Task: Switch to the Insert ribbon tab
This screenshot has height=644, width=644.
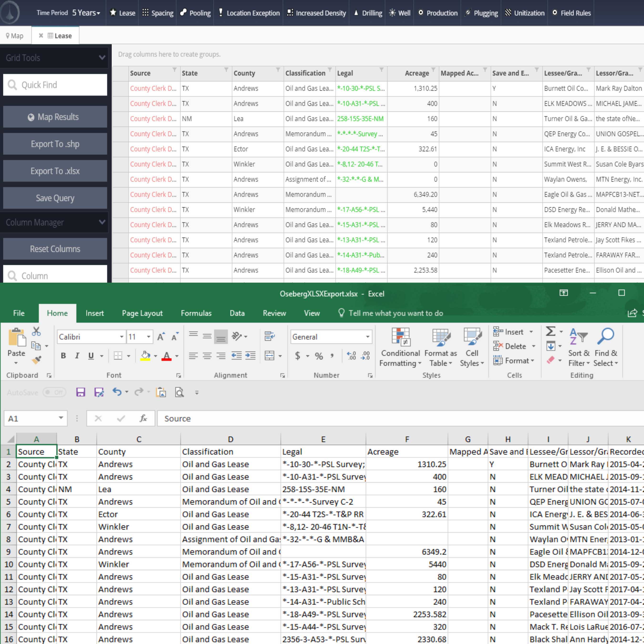Action: tap(95, 313)
